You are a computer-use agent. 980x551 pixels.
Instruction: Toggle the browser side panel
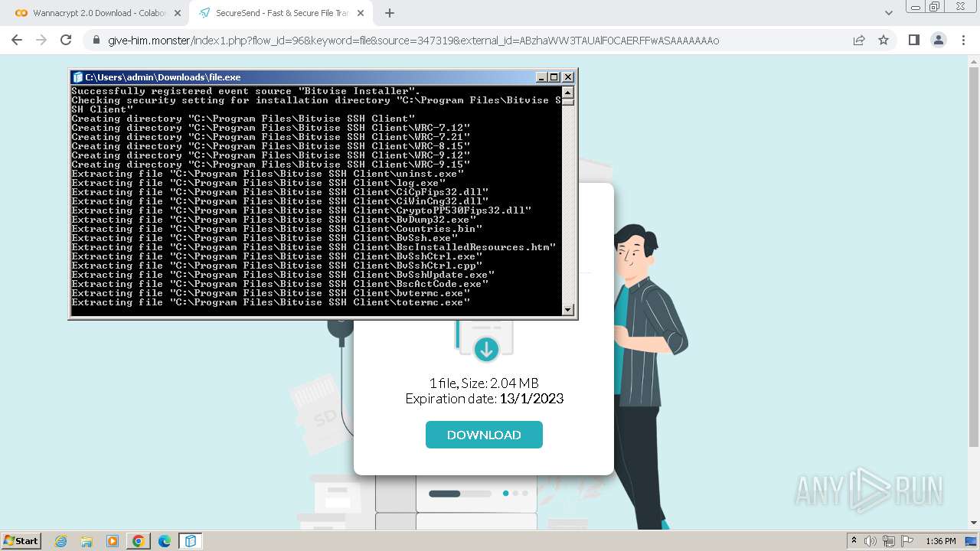pyautogui.click(x=913, y=41)
